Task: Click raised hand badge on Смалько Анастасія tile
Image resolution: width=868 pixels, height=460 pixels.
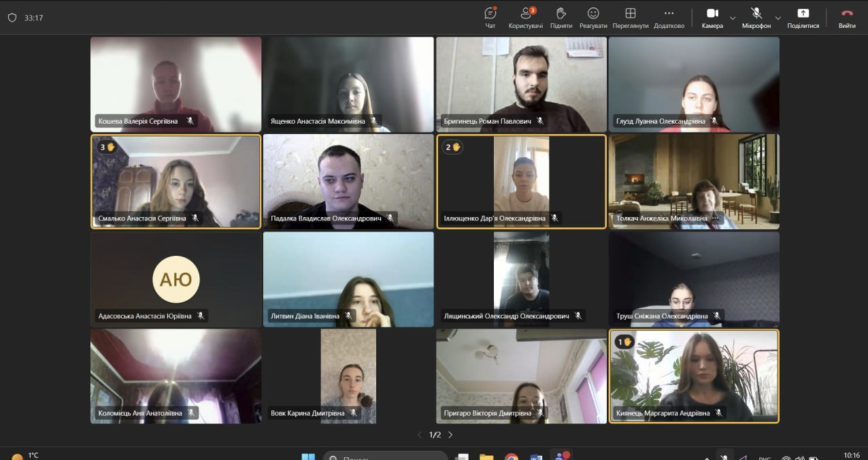Action: pos(107,147)
